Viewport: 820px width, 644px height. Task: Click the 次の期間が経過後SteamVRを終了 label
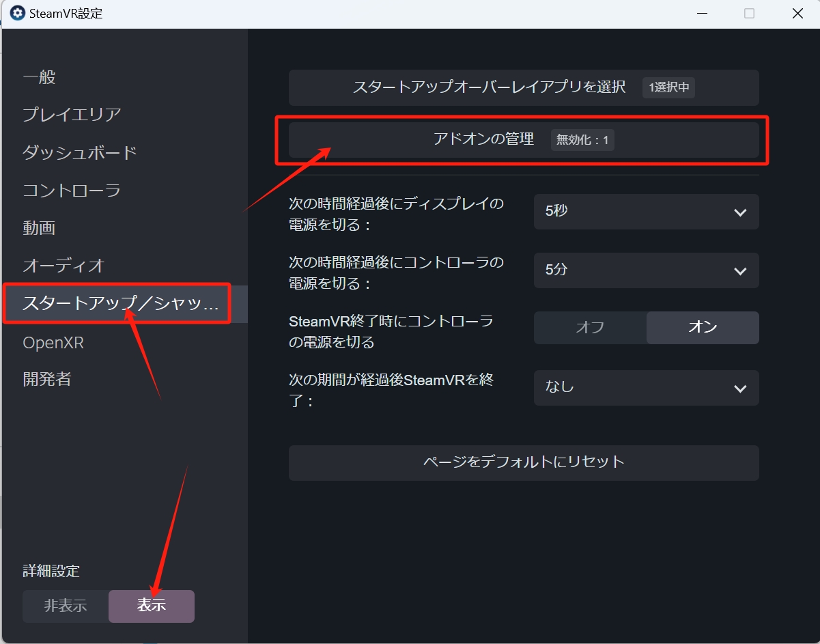coord(392,390)
